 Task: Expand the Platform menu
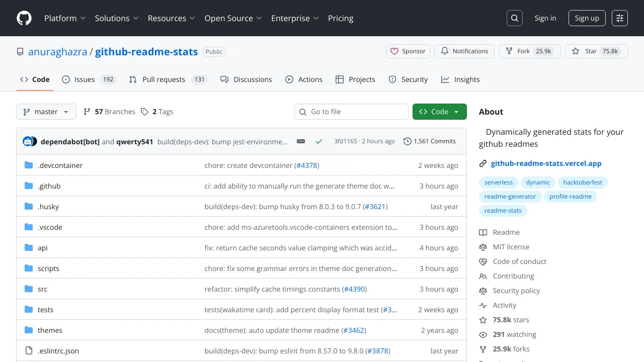tap(65, 18)
